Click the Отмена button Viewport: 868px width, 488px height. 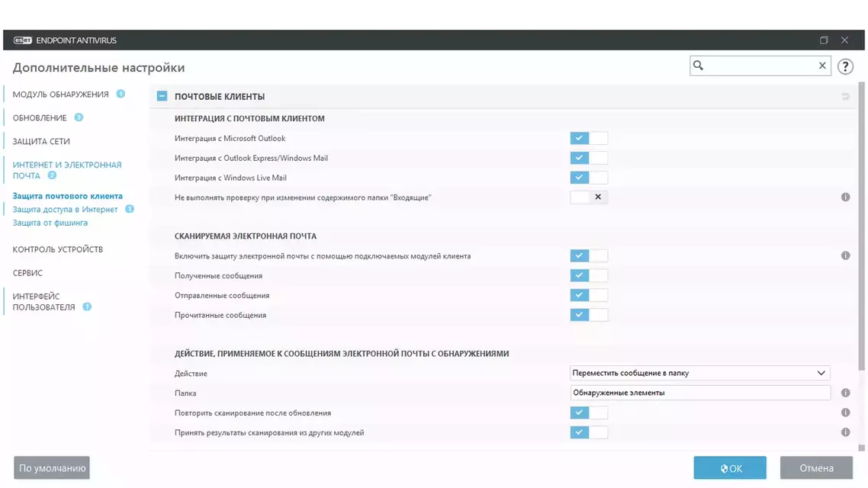point(817,468)
